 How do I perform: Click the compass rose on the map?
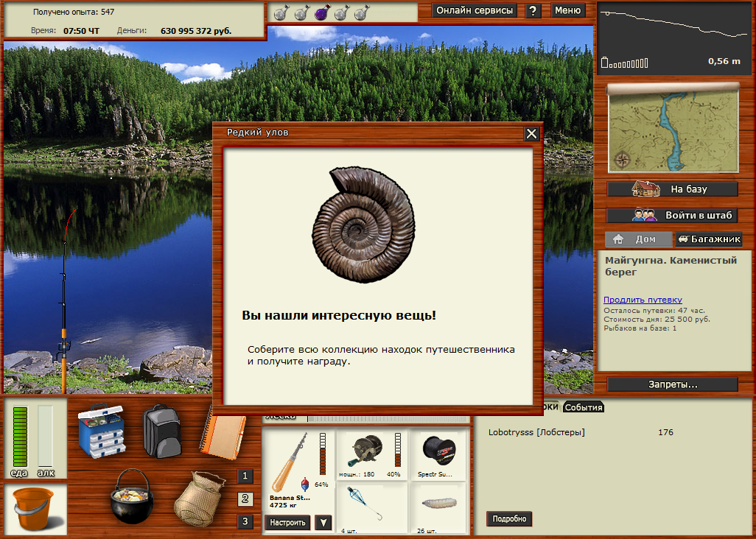coord(622,160)
